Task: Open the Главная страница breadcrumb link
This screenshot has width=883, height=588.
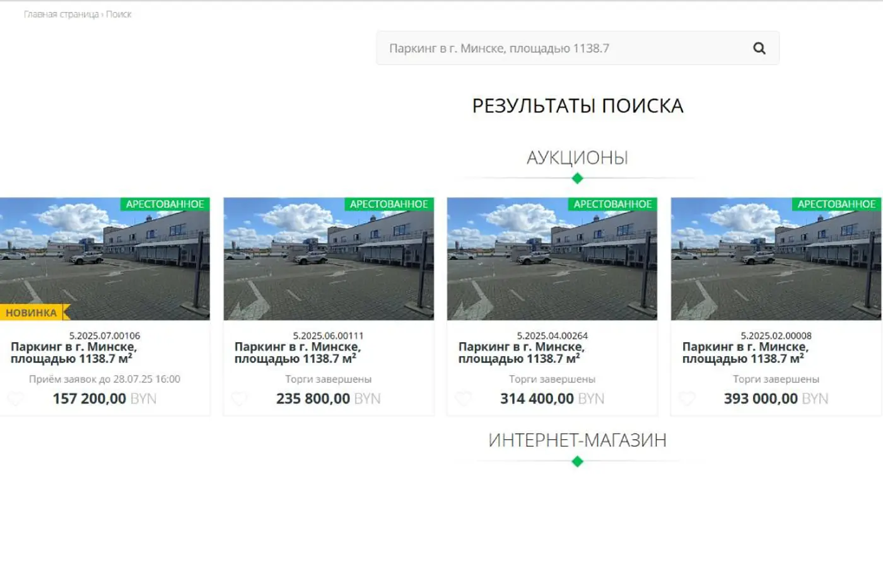Action: [61, 14]
